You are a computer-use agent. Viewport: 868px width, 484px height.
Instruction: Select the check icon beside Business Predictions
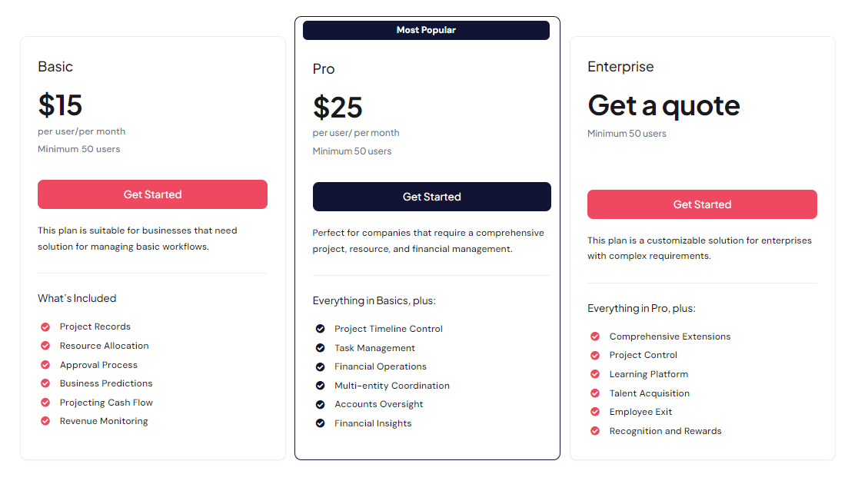click(x=45, y=383)
